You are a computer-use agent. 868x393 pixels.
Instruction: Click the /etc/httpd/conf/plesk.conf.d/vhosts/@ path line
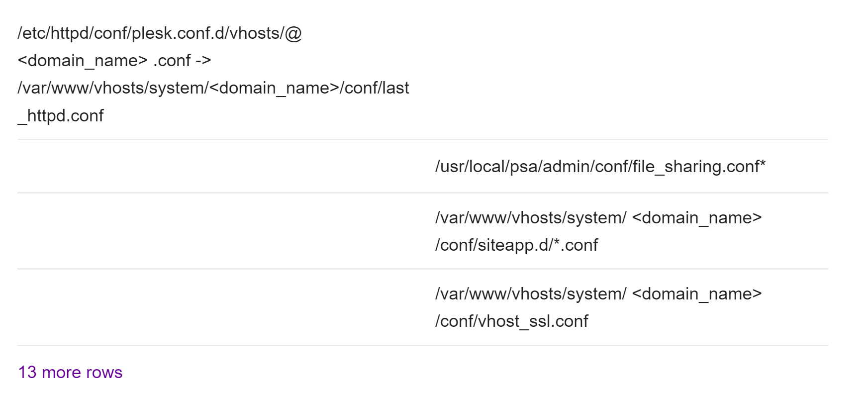[159, 33]
